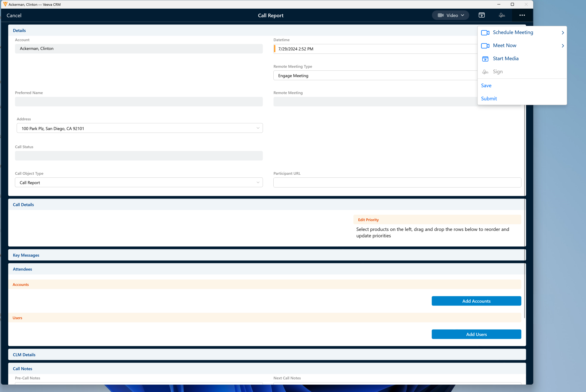Screen dimensions: 586x392
Task: Click the camera icon next to Meet Now
Action: click(x=485, y=46)
